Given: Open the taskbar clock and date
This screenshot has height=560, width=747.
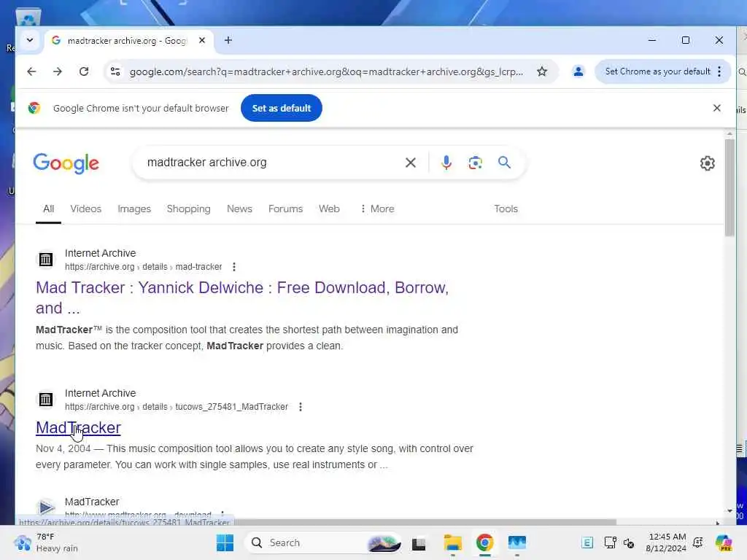Looking at the screenshot, I should tap(666, 542).
